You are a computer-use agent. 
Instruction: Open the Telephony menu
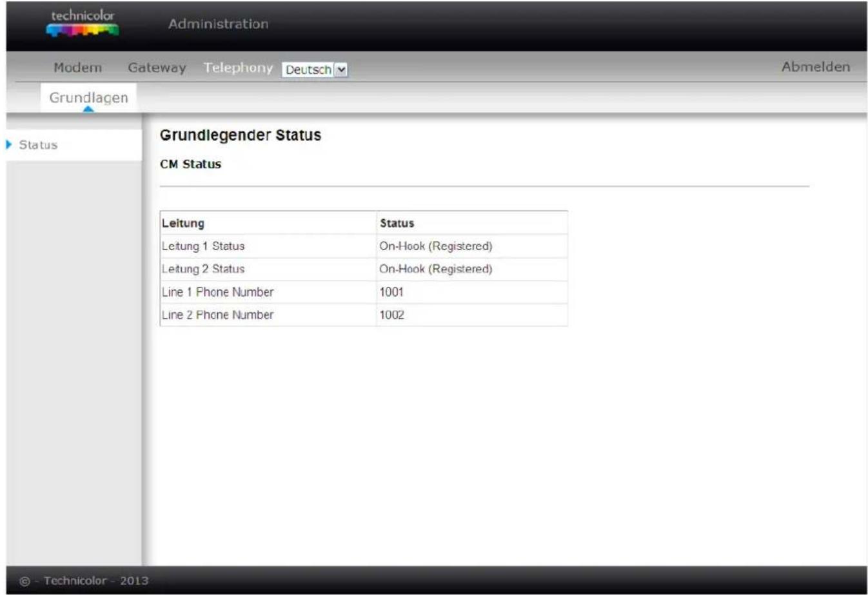click(238, 68)
